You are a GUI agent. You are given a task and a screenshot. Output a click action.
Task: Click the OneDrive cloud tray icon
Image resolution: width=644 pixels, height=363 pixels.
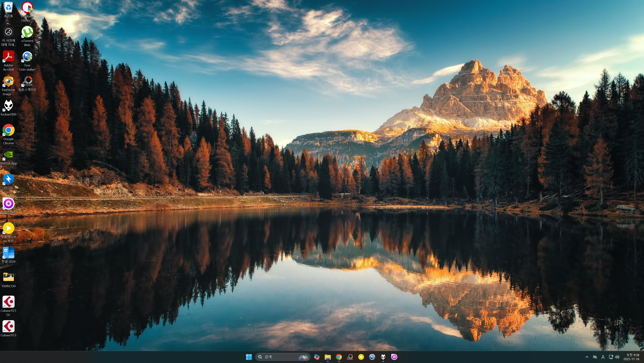tap(595, 357)
